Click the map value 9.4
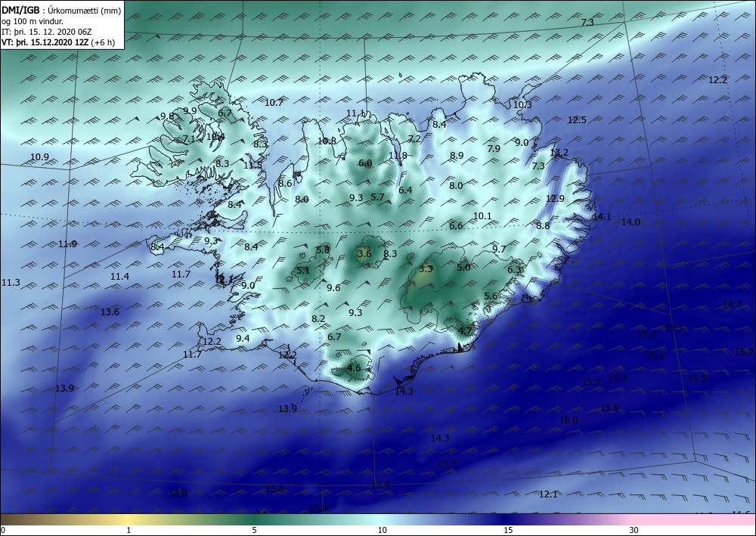Image resolution: width=756 pixels, height=536 pixels. pyautogui.click(x=243, y=338)
